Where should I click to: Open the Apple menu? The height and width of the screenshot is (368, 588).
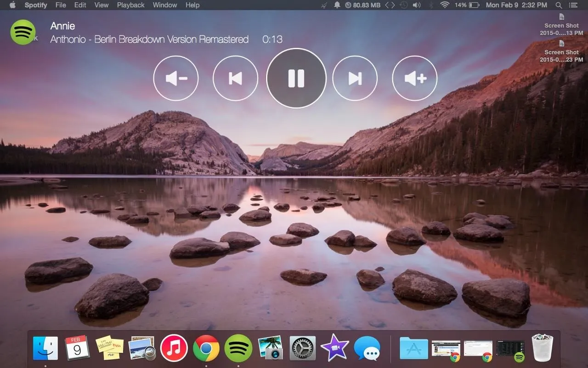[x=12, y=5]
